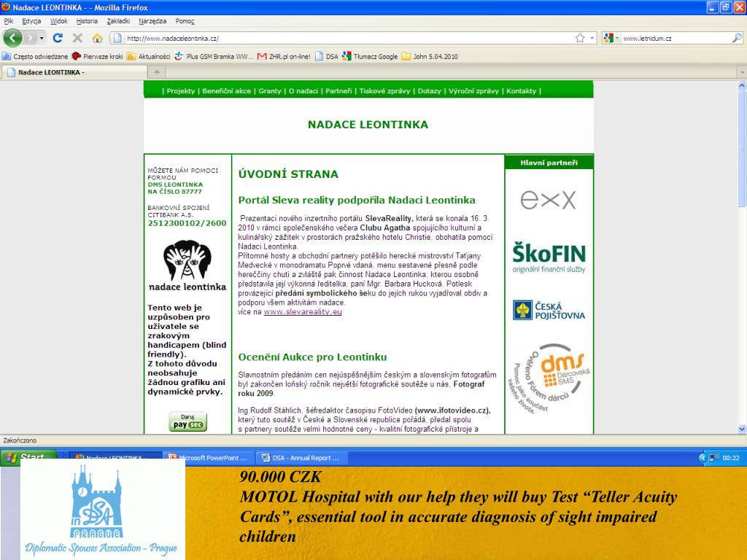The height and width of the screenshot is (560, 747).
Task: Open the Benefiční akce page link
Action: 226,91
